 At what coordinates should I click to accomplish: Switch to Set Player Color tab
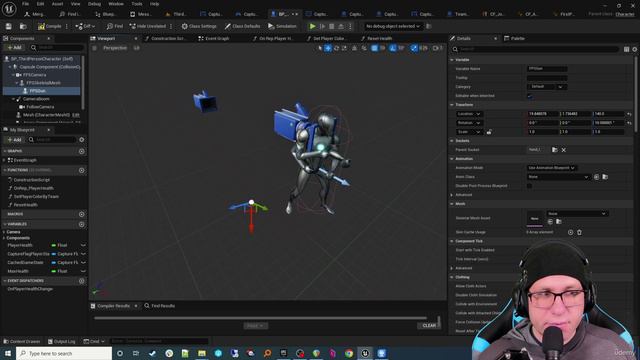[x=326, y=38]
